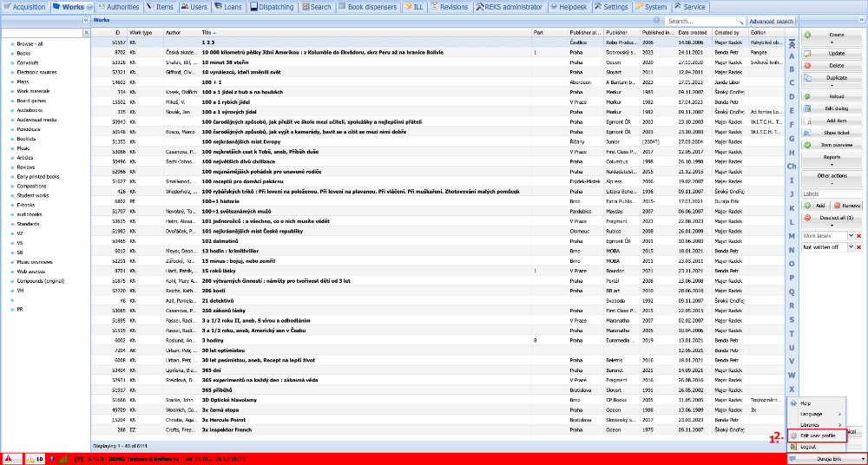Select Help in the user menu
The height and width of the screenshot is (465, 868).
coord(817,403)
